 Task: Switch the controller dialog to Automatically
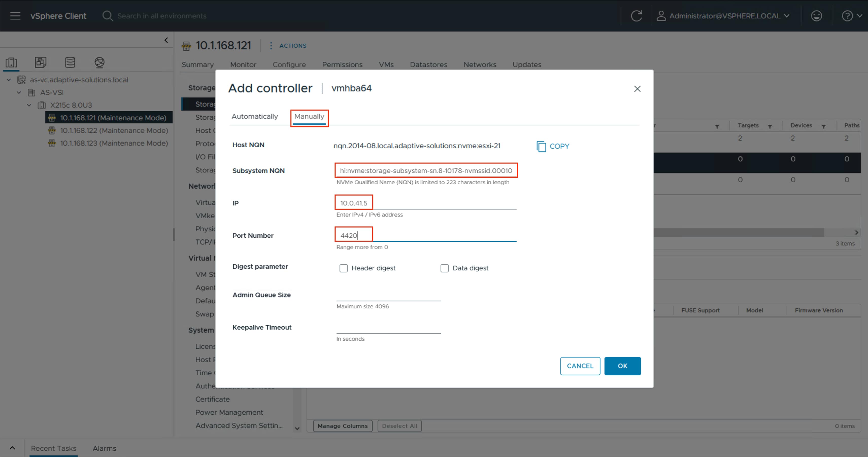point(254,116)
